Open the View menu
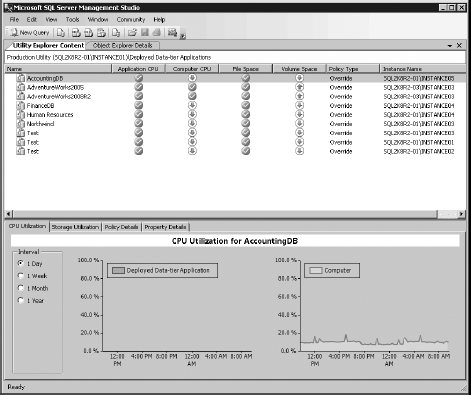 coord(51,20)
